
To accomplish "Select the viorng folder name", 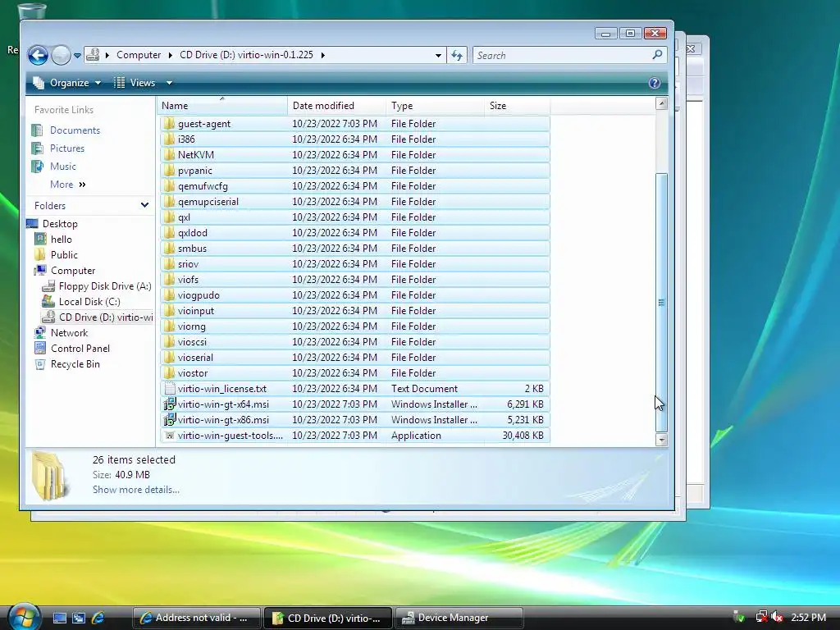I will pyautogui.click(x=192, y=326).
